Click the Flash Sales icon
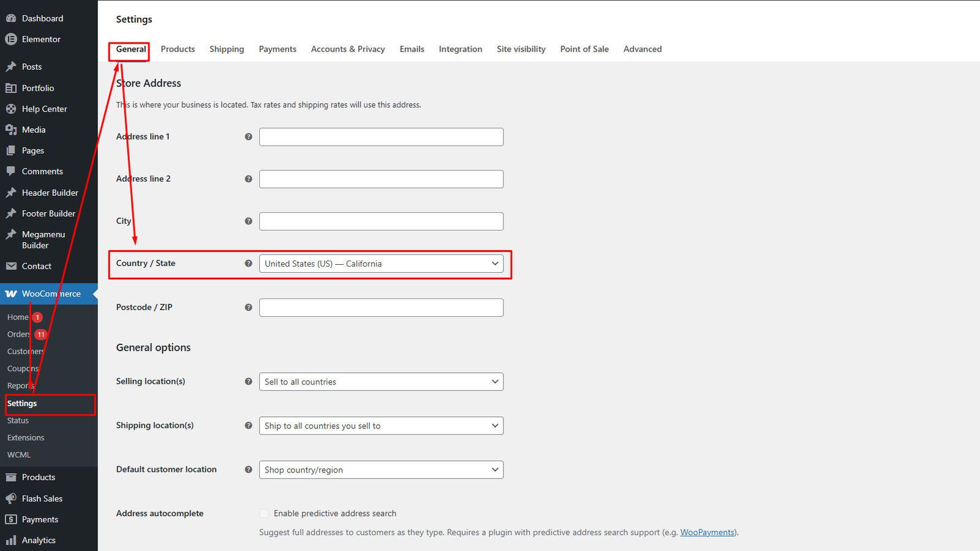 point(11,499)
